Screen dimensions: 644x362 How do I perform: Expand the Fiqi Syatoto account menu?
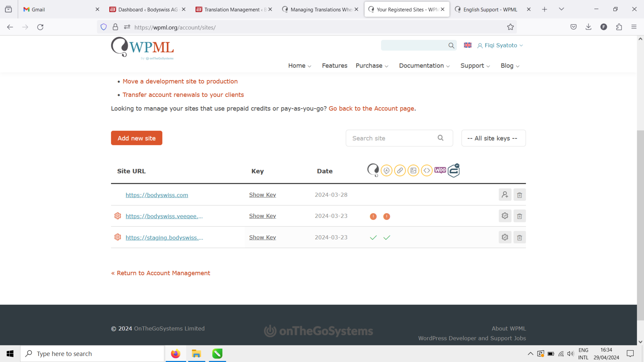pos(500,46)
